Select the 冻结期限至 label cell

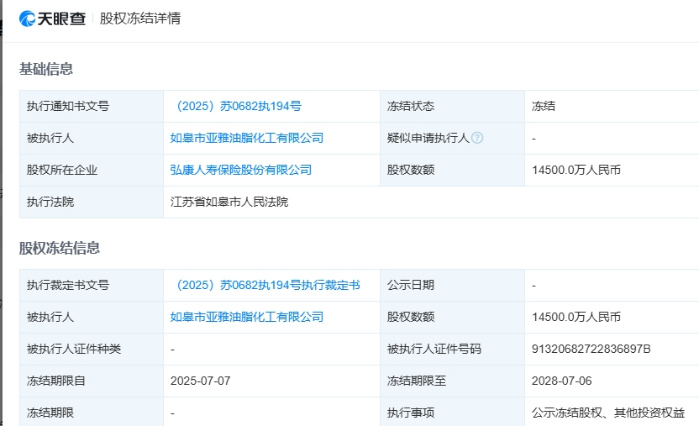point(452,381)
